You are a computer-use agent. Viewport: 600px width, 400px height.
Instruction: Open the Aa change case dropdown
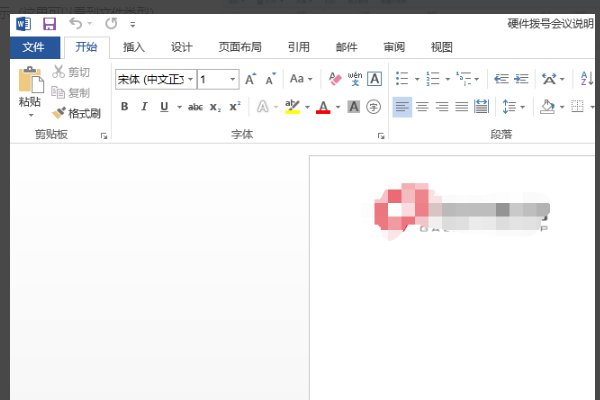(301, 79)
